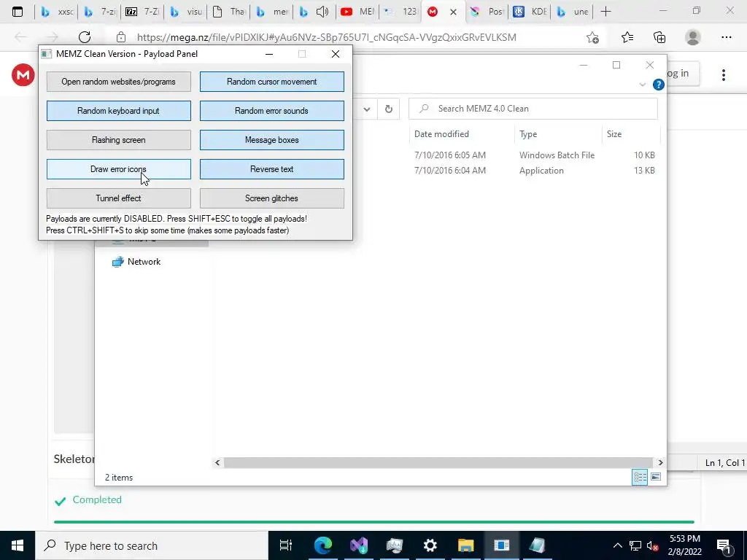Toggle Random keyboard input payload
747x560 pixels.
[x=119, y=111]
